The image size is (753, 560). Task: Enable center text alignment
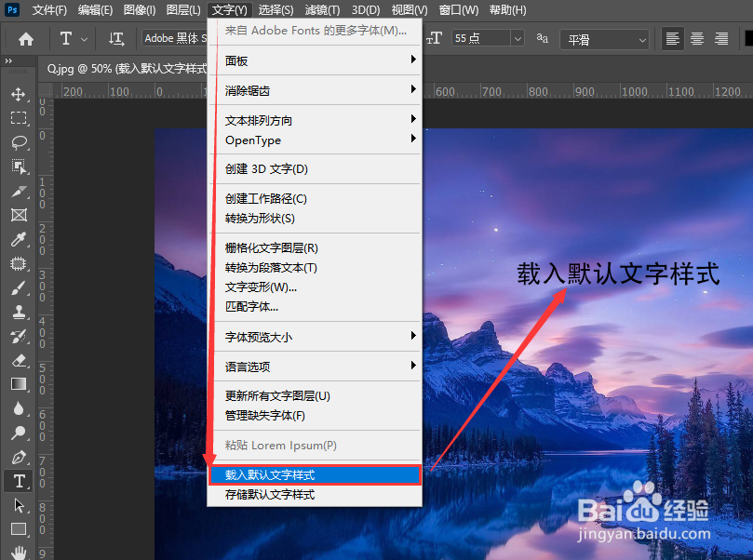[x=696, y=39]
